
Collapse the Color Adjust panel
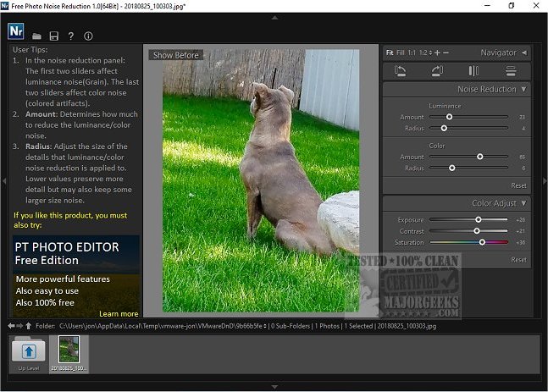coord(523,203)
